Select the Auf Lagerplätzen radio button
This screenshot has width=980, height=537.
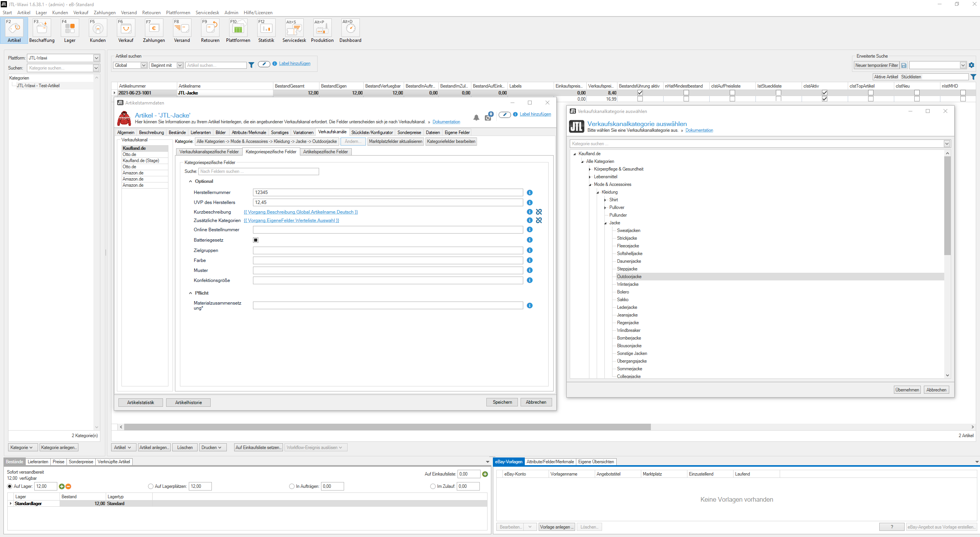pos(151,486)
